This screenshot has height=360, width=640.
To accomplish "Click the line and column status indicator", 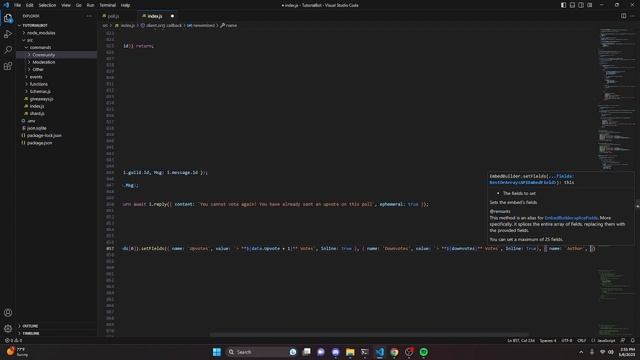I will (x=521, y=340).
